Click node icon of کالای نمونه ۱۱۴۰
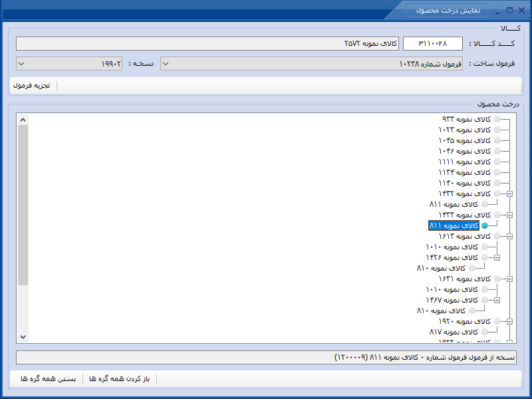532x399 pixels. (497, 183)
